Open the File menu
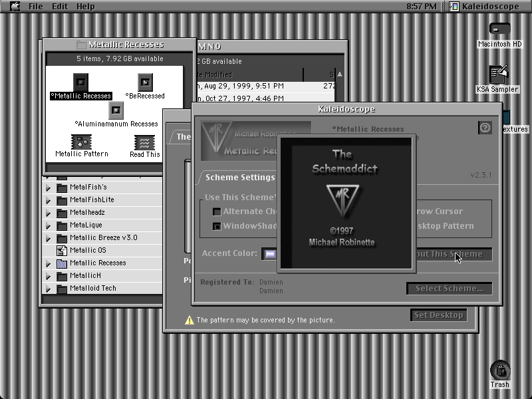The width and height of the screenshot is (532, 399). (36, 7)
